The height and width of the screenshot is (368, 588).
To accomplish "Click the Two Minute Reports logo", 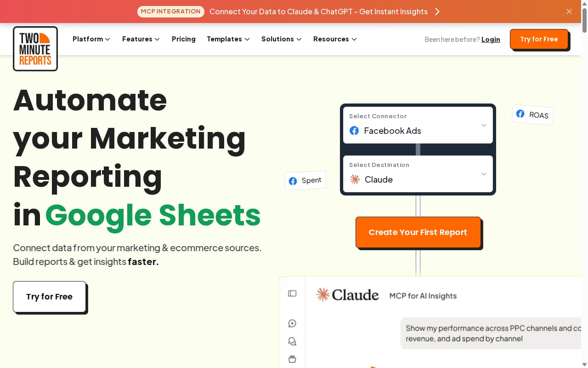I will pos(35,49).
